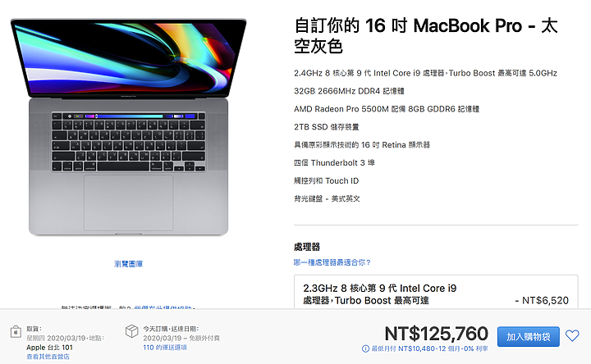This screenshot has width=591, height=364.
Task: Click Apple 台北 101 pickup store name
Action: click(49, 348)
